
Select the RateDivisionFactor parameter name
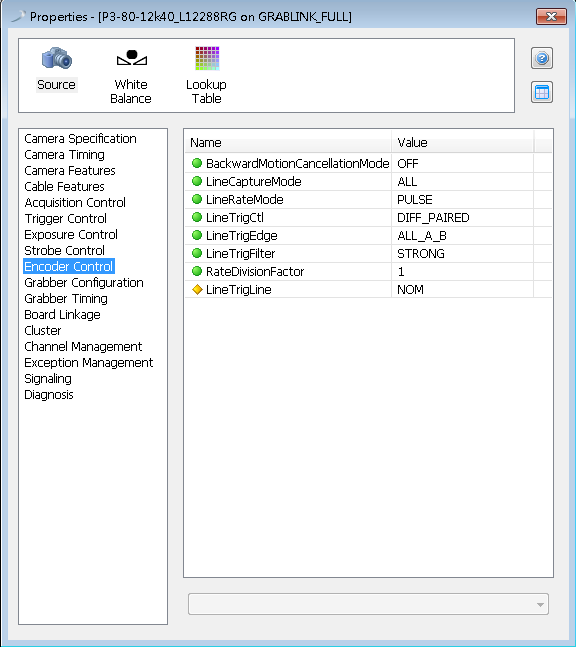[255, 272]
